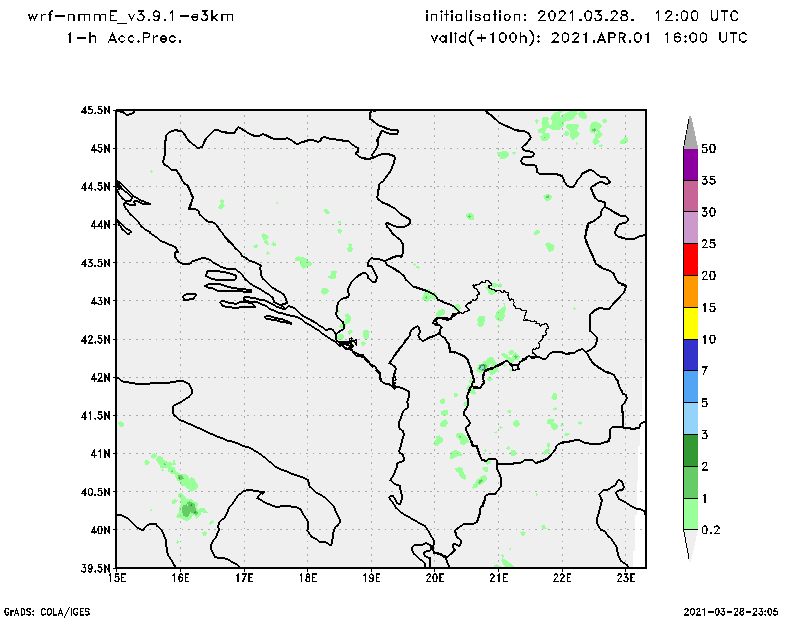Pick the lightest green swatch above 0.2
The width and height of the screenshot is (800, 618).
coord(689,514)
